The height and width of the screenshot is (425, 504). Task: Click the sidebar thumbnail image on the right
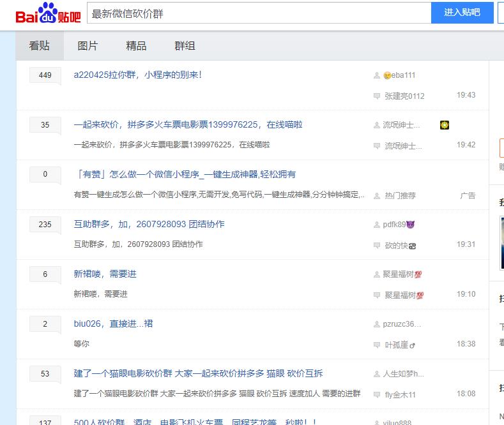point(502,242)
